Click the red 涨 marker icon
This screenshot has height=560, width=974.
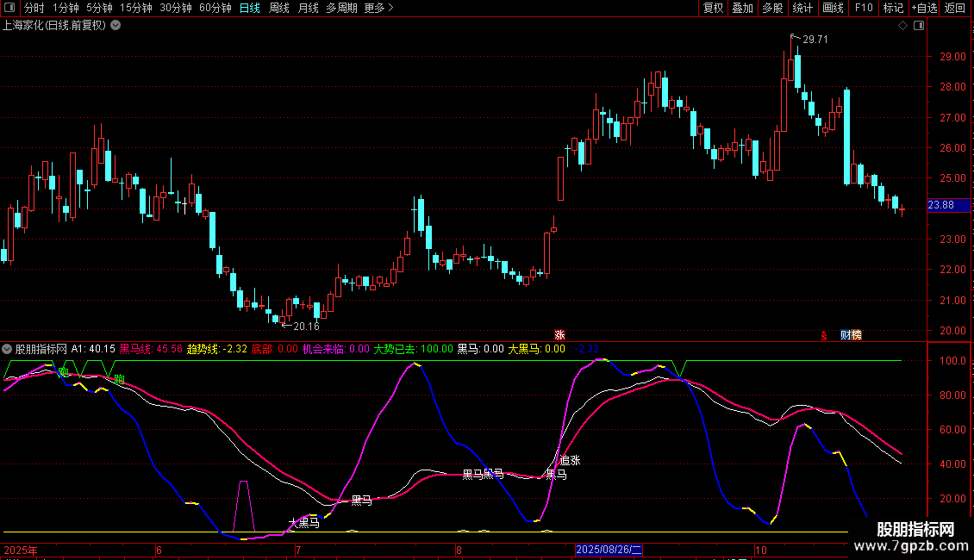coord(559,335)
